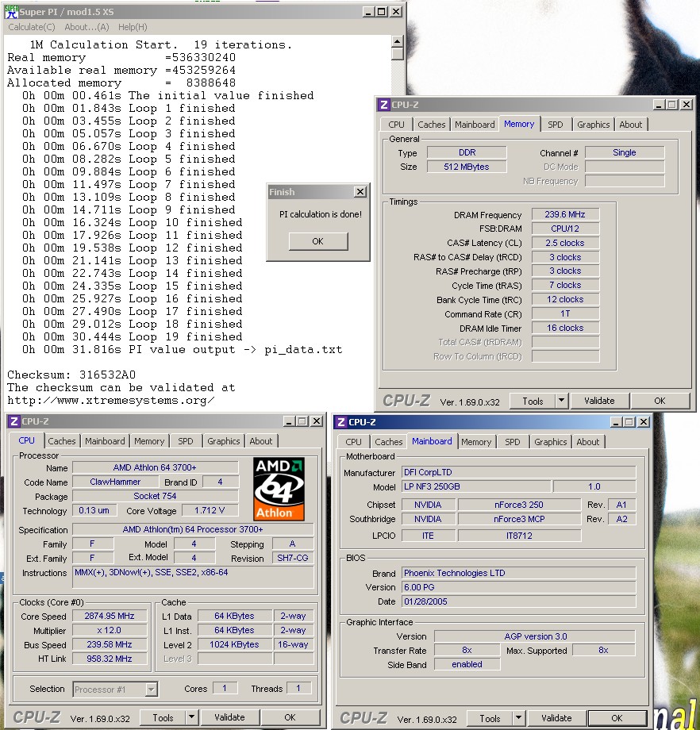Open Caches tab in CPU window
This screenshot has height=730, width=700.
click(61, 441)
